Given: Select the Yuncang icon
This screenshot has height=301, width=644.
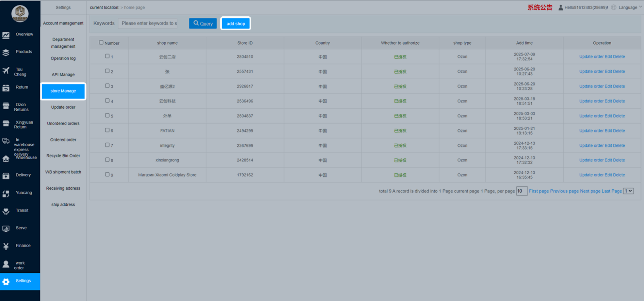Looking at the screenshot, I should 6,194.
